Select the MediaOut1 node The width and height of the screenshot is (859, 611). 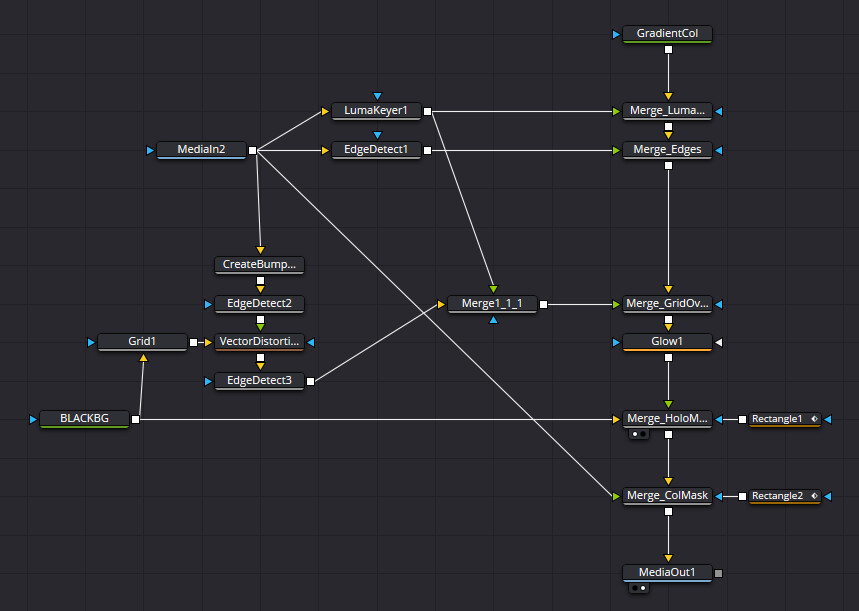pos(667,573)
